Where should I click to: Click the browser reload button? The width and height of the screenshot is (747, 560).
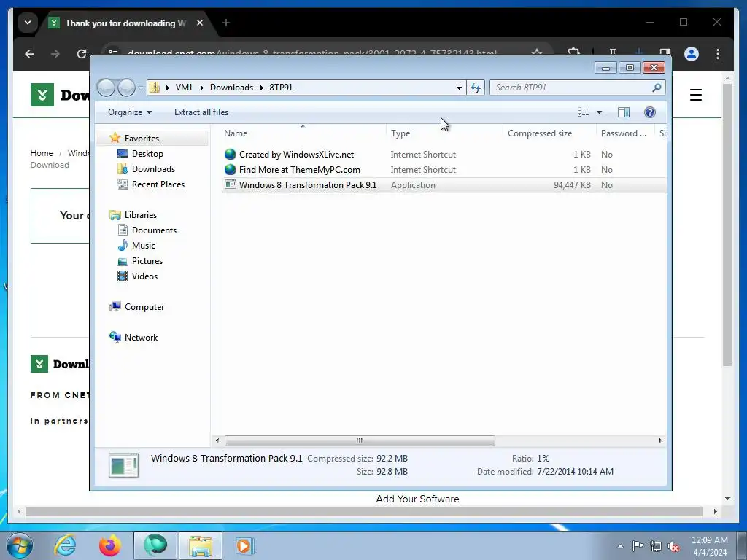point(82,54)
